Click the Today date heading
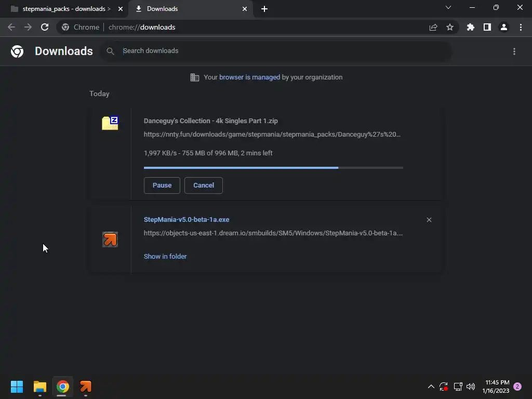Image resolution: width=532 pixels, height=399 pixels. tap(99, 94)
